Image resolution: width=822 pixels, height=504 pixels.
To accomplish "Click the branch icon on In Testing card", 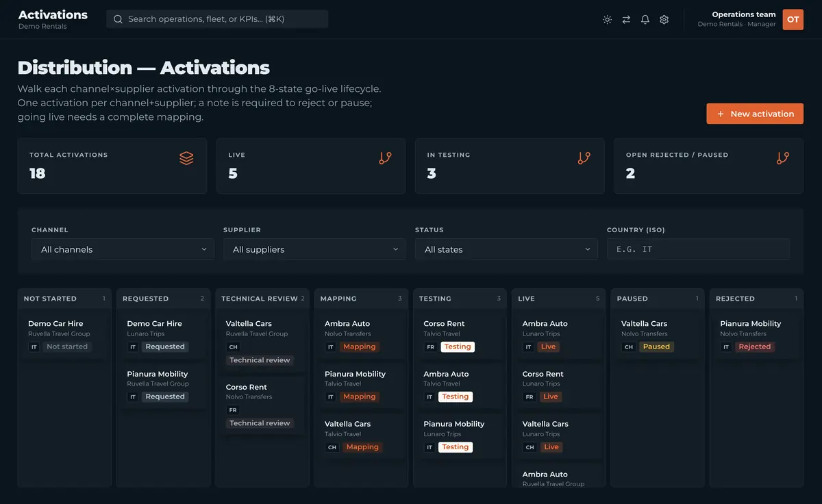I will click(584, 158).
